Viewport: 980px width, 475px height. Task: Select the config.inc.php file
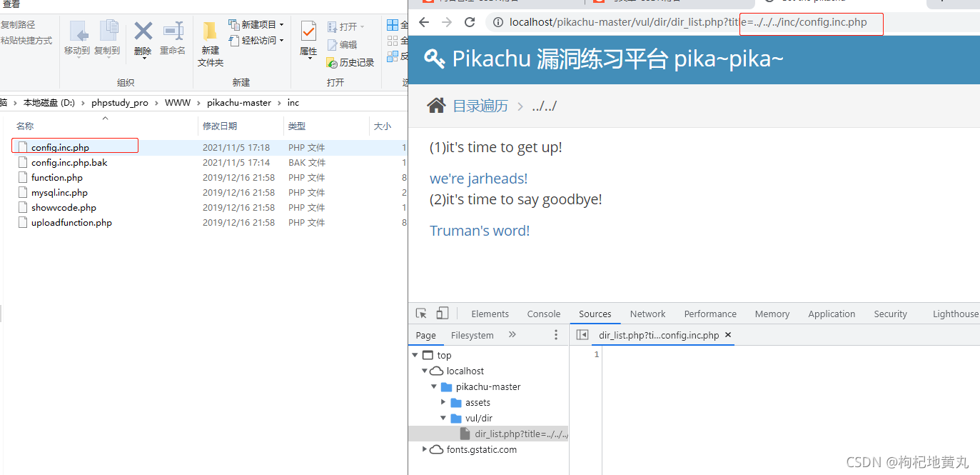(x=60, y=148)
